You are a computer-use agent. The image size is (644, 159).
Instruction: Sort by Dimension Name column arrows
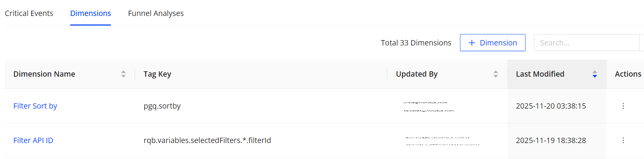123,74
